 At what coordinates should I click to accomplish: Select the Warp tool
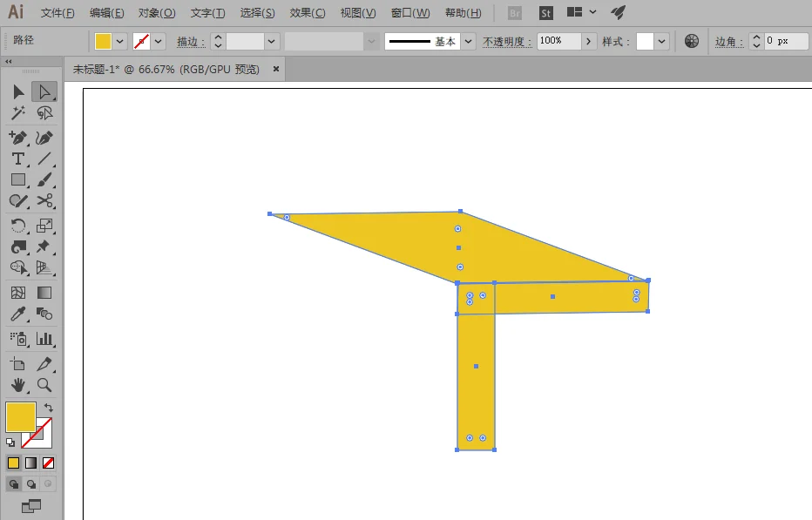[18, 246]
